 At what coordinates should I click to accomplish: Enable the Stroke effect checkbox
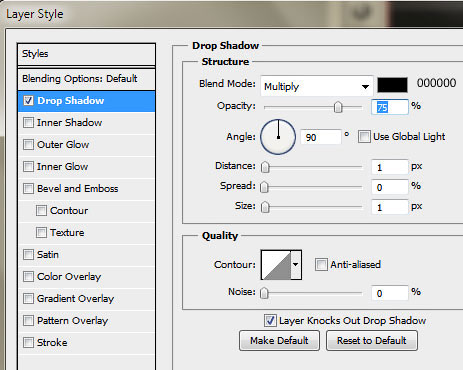28,342
